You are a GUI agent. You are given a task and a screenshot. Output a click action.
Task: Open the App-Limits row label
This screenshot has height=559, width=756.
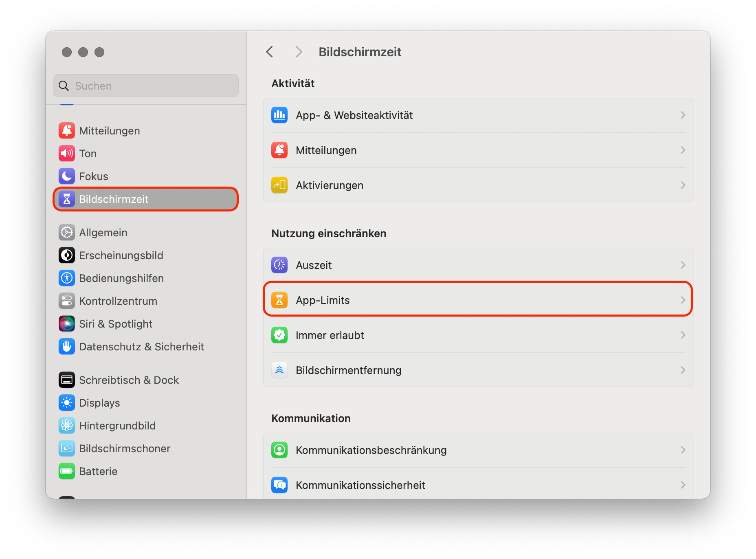(x=323, y=300)
